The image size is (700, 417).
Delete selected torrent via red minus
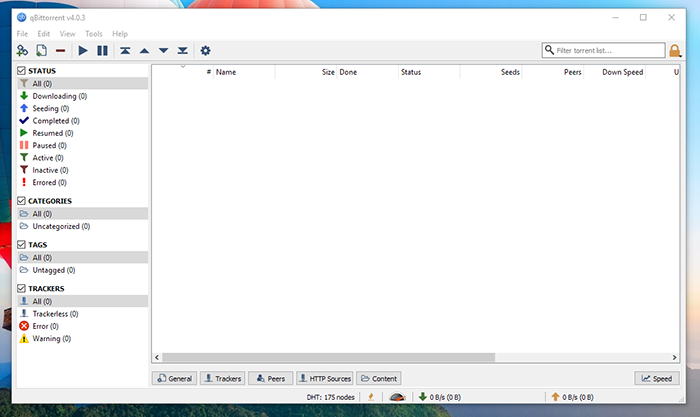(60, 51)
